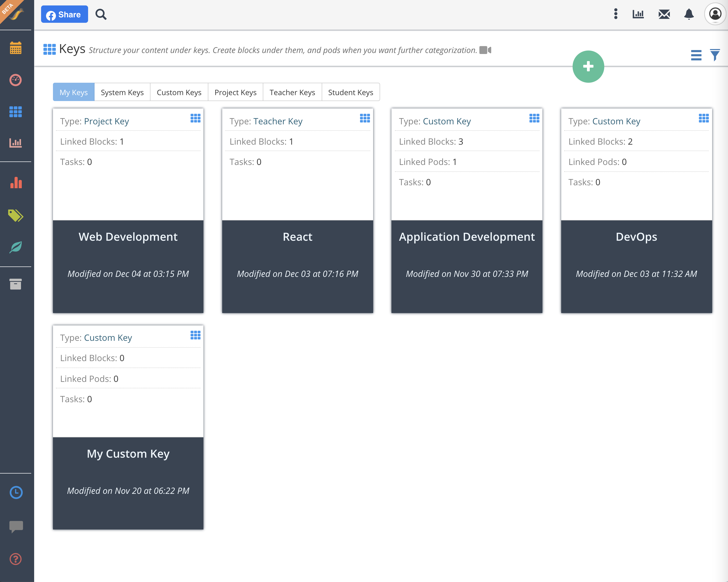The width and height of the screenshot is (728, 582).
Task: Click Modified on Nov 30 at 07:33 PM
Action: pyautogui.click(x=467, y=274)
